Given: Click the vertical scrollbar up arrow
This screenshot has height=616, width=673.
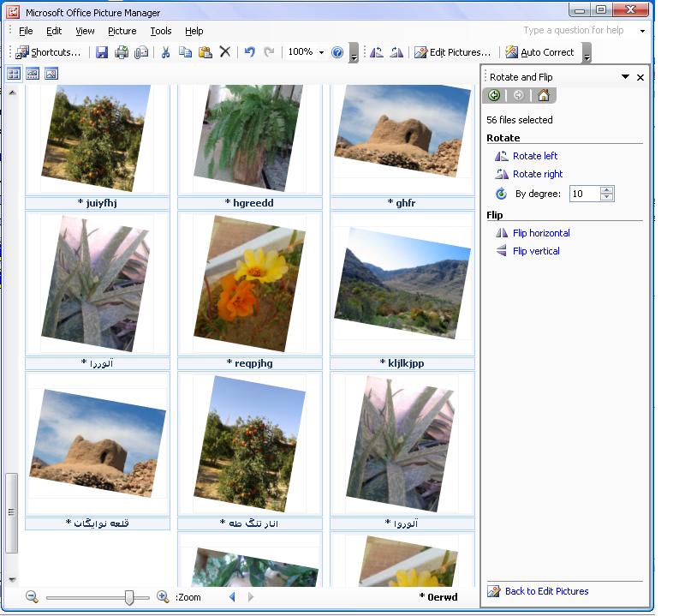Looking at the screenshot, I should (12, 93).
